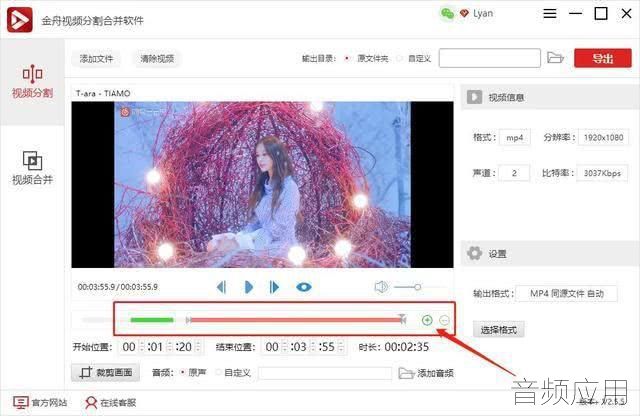
Task: Click the 设置 gear icon
Action: pos(474,254)
